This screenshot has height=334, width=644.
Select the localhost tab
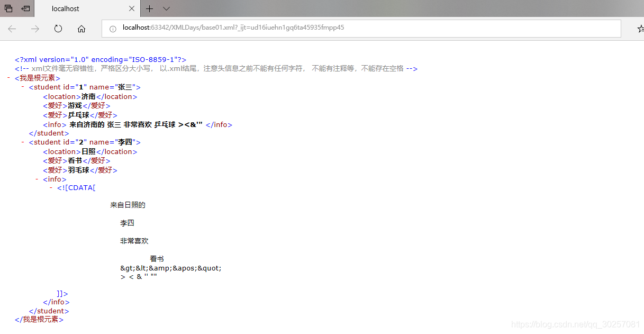click(87, 9)
